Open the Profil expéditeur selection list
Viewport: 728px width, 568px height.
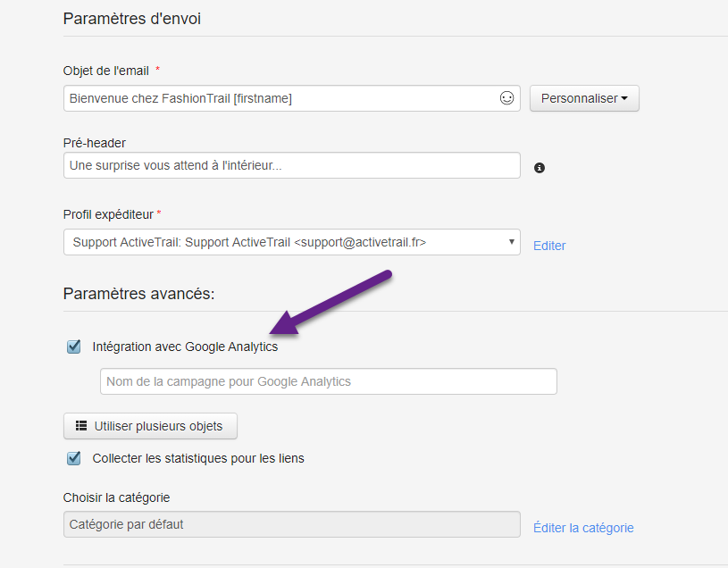(x=290, y=242)
